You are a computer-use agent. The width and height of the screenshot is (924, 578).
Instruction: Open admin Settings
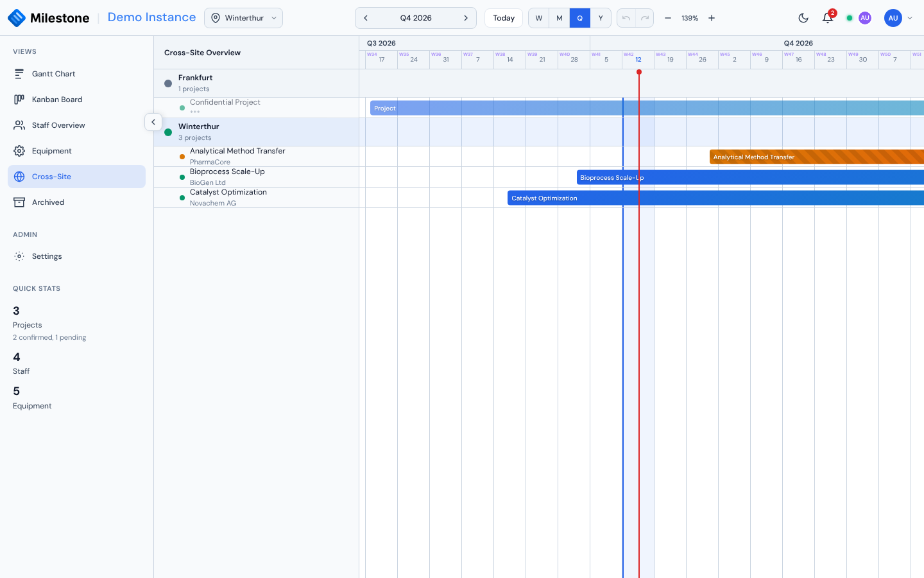coord(76,256)
